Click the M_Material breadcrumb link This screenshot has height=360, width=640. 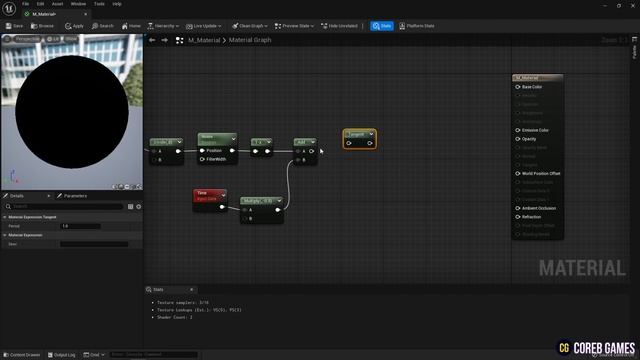[204, 40]
